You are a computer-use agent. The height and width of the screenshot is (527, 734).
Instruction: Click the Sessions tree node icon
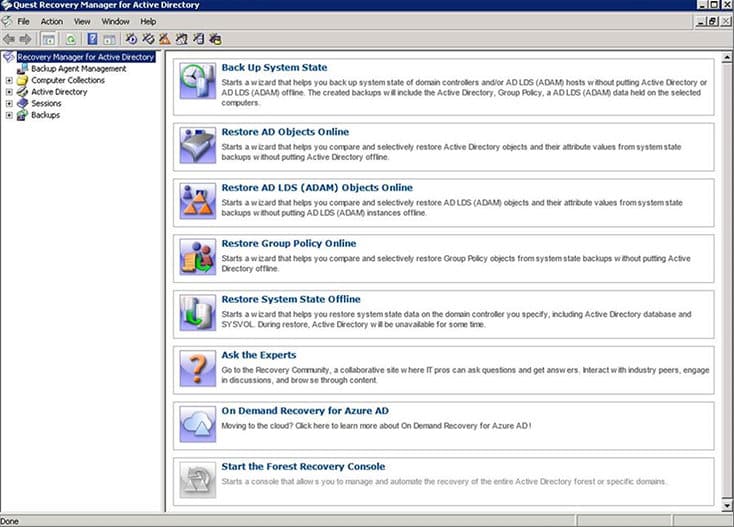(22, 103)
